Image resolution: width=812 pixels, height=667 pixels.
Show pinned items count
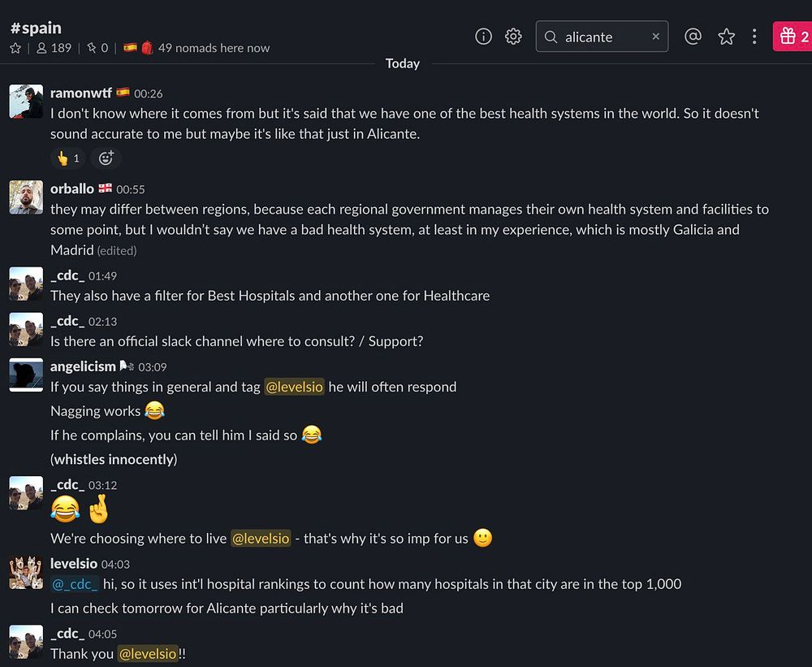point(98,48)
